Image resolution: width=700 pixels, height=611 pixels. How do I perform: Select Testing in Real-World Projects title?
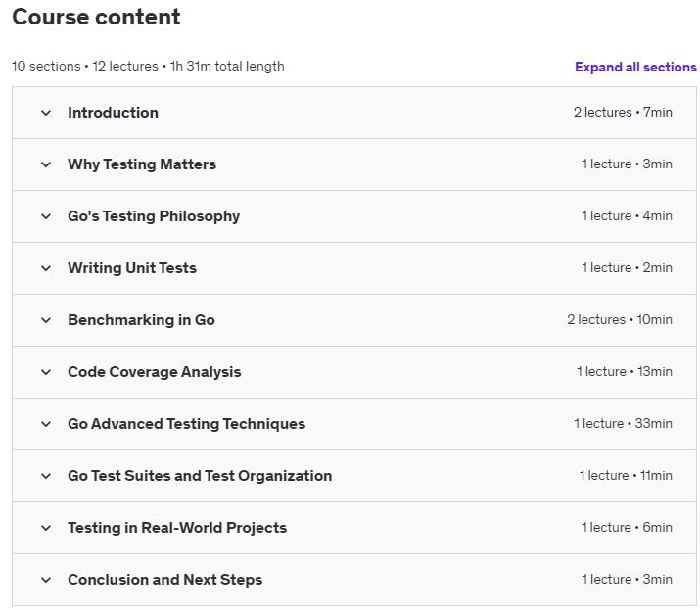click(177, 528)
